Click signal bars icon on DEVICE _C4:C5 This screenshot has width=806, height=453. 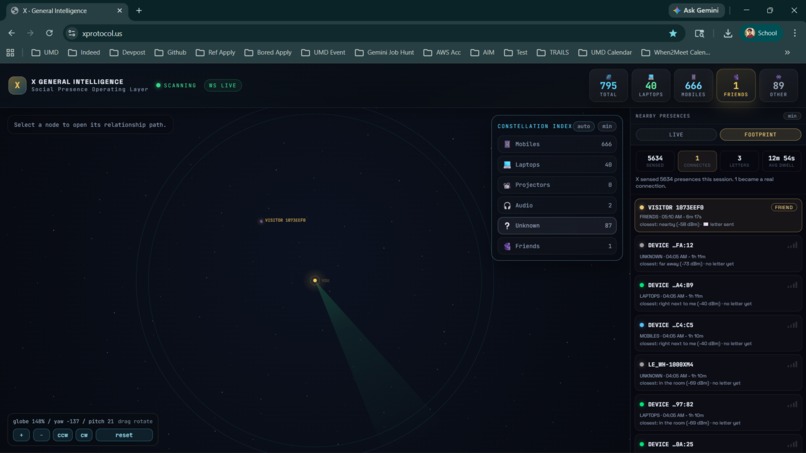pyautogui.click(x=792, y=325)
